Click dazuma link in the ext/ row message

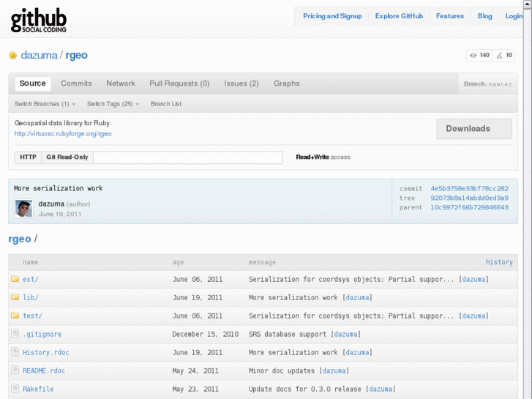click(x=473, y=280)
